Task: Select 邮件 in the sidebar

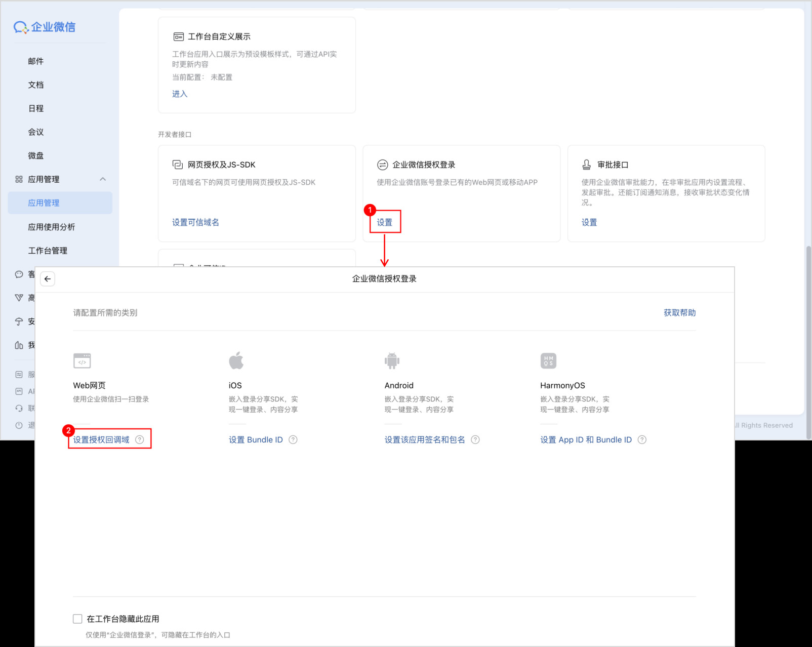Action: [x=36, y=61]
